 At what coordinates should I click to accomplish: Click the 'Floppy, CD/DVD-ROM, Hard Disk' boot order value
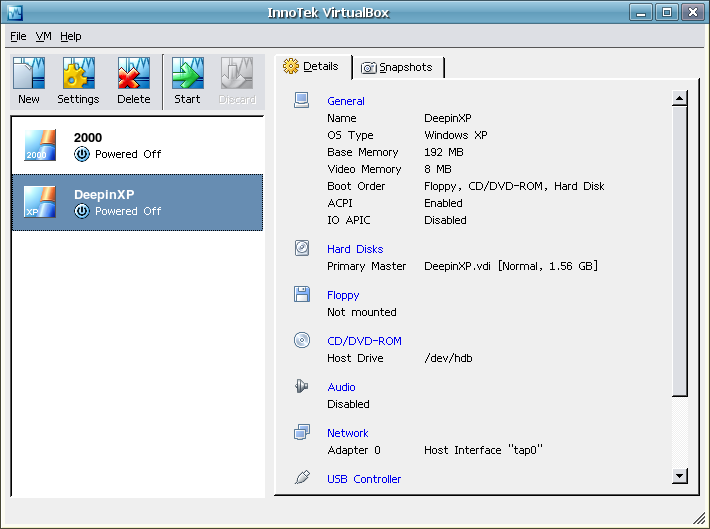click(514, 186)
